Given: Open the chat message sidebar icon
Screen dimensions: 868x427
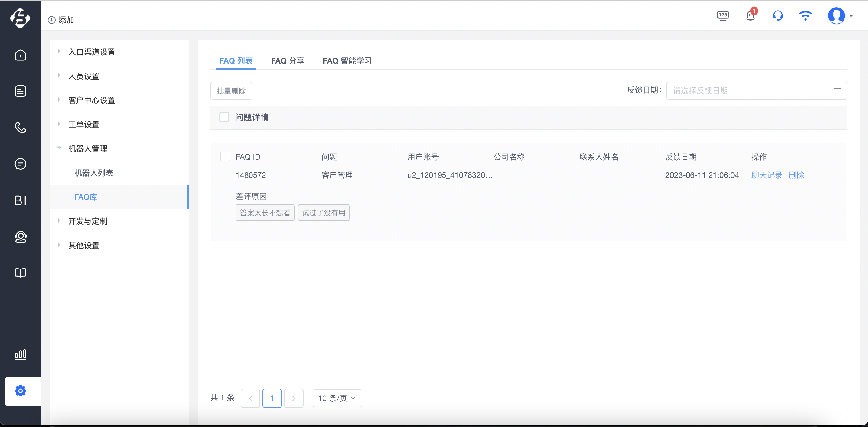Looking at the screenshot, I should tap(21, 164).
